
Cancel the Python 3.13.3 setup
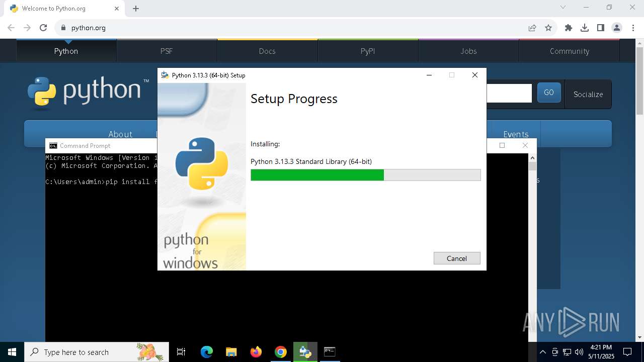(x=457, y=258)
